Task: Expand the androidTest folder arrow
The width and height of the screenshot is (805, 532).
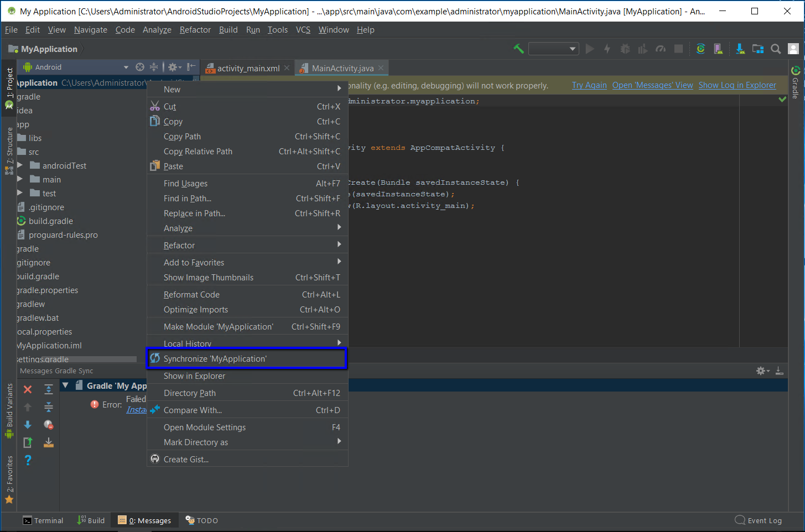Action: point(20,165)
